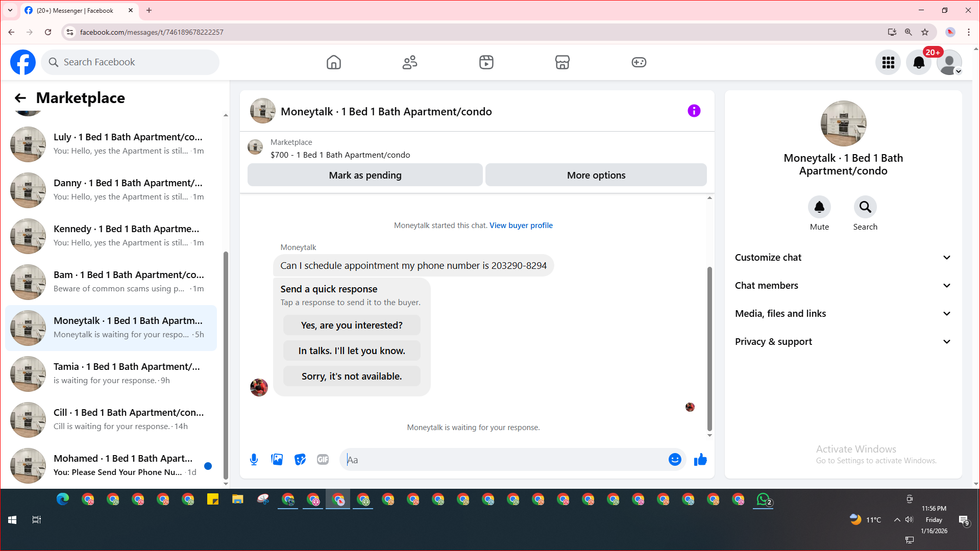Open the Facebook Home tab
Screen dimensions: 980x551
[x=333, y=62]
